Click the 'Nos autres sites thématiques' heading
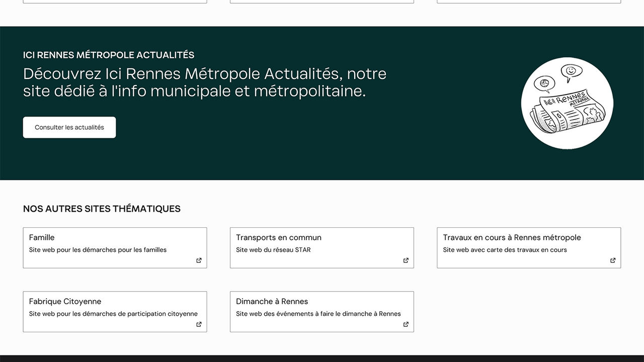The width and height of the screenshot is (644, 362). coord(102,209)
